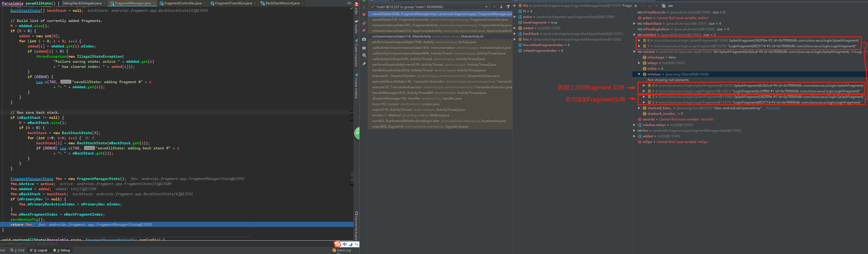
Task: Open the 3: Find tool window
Action: click(17, 250)
